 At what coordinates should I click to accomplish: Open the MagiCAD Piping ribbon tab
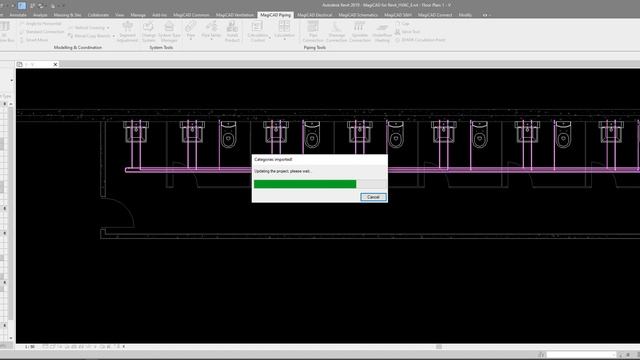coord(276,15)
